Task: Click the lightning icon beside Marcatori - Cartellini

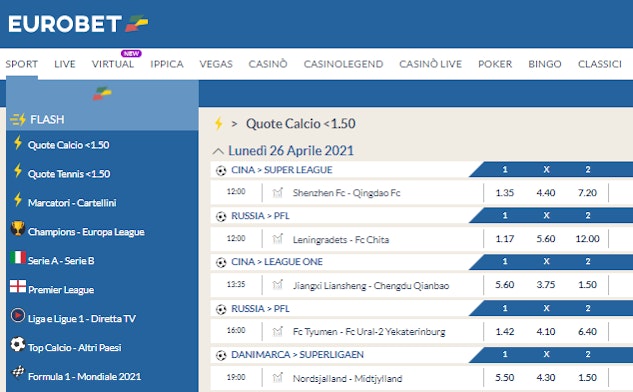Action: [18, 199]
